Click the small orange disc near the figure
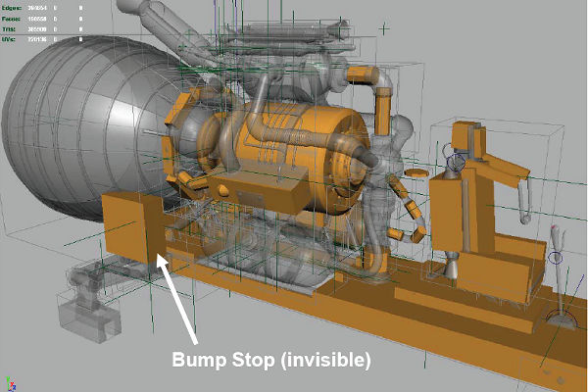This screenshot has height=392, width=588. pos(415,172)
